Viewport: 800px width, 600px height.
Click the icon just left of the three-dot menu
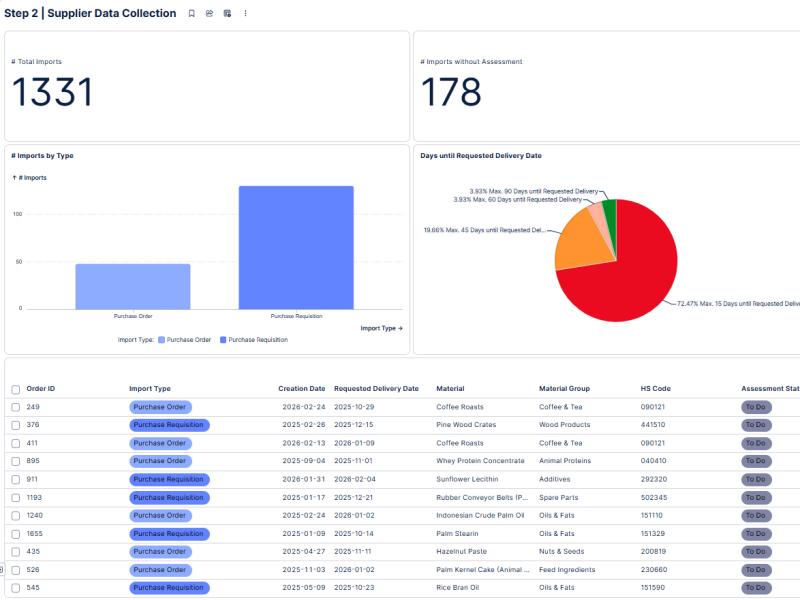[x=227, y=13]
